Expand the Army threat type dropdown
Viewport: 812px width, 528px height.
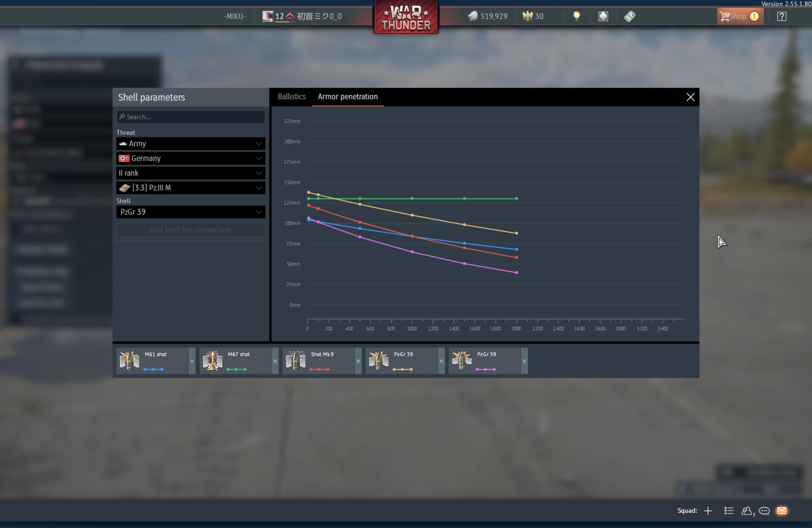(x=190, y=144)
